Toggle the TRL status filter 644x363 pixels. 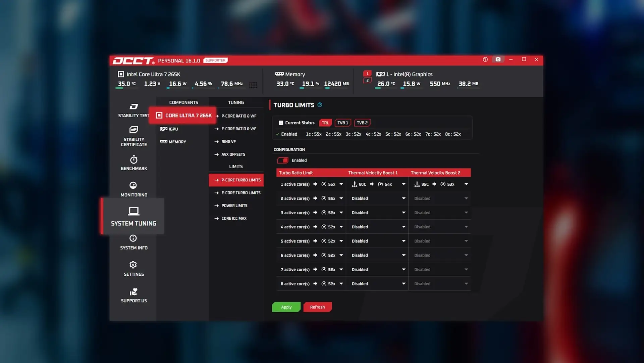(325, 123)
